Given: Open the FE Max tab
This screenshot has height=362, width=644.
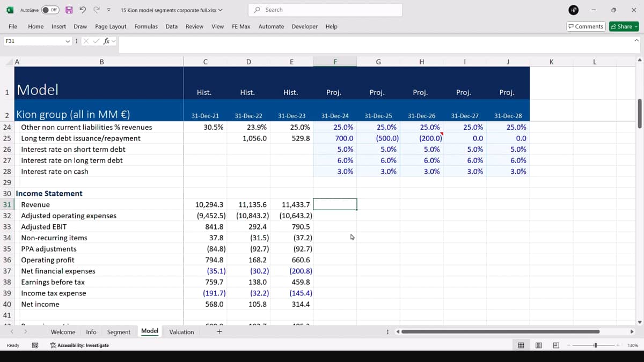Looking at the screenshot, I should click(241, 26).
